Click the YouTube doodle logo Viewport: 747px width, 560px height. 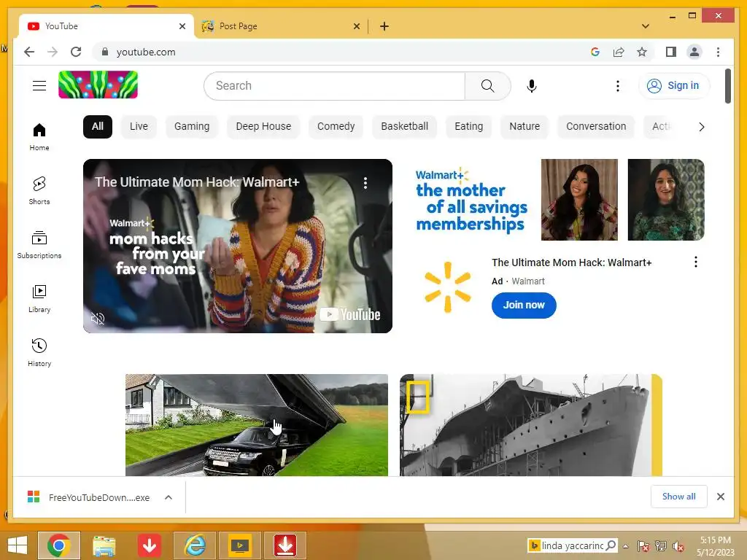click(98, 85)
